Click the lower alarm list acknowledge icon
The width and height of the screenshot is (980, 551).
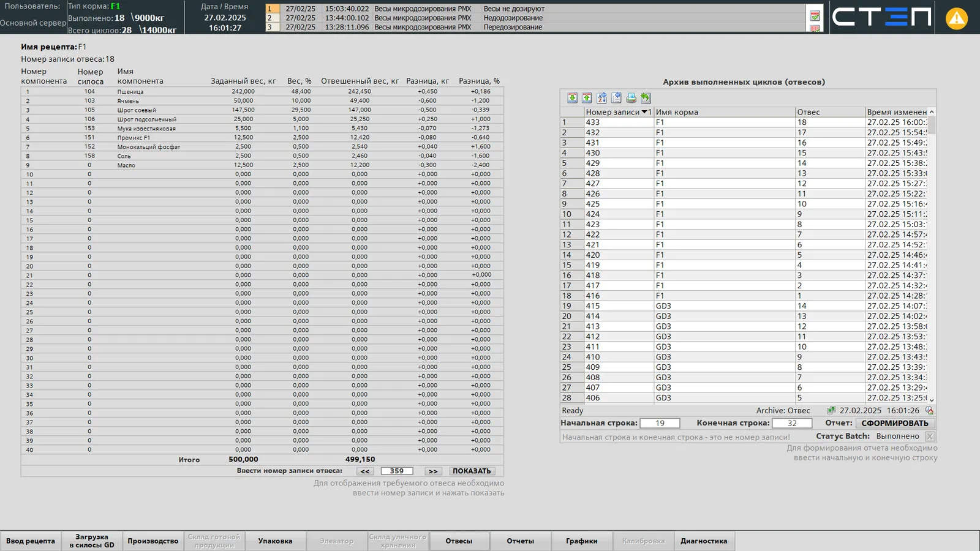click(x=815, y=28)
